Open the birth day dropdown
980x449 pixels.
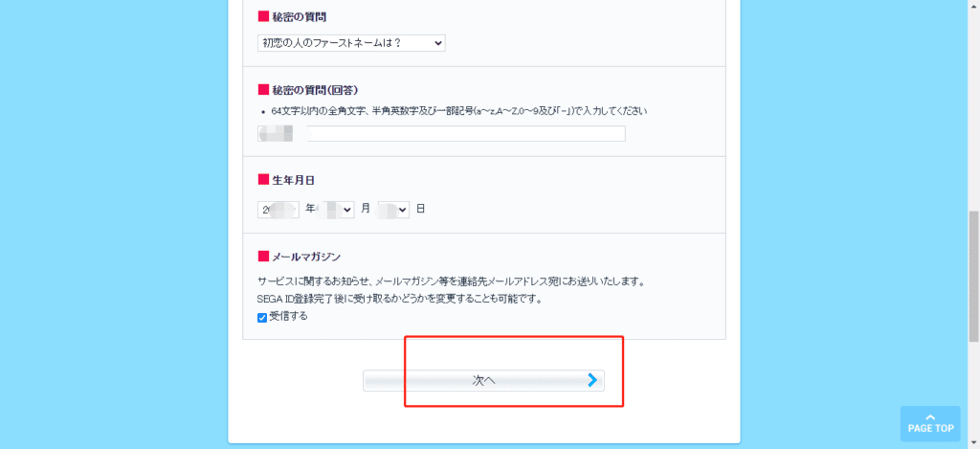pyautogui.click(x=393, y=210)
